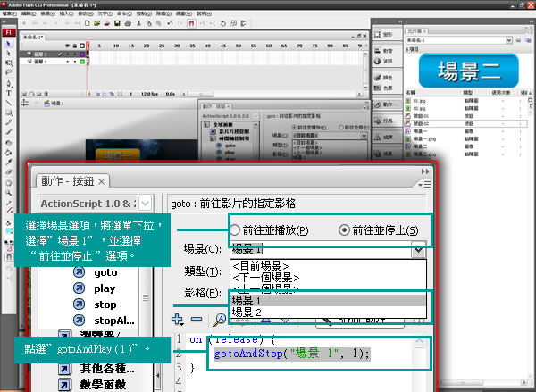Open the 視窗(W) menu
536x392 pixels.
(183, 13)
